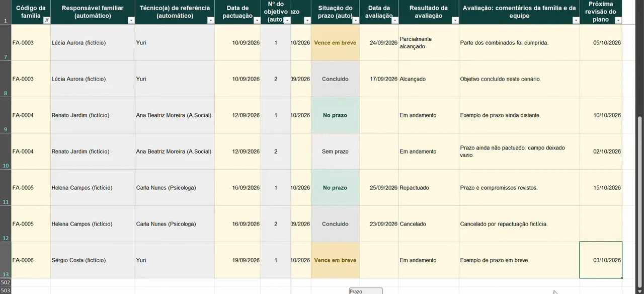Select 'Ana Beatriz Moreira (A.Social)' in row 10
Image resolution: width=644 pixels, height=294 pixels.
pos(175,152)
